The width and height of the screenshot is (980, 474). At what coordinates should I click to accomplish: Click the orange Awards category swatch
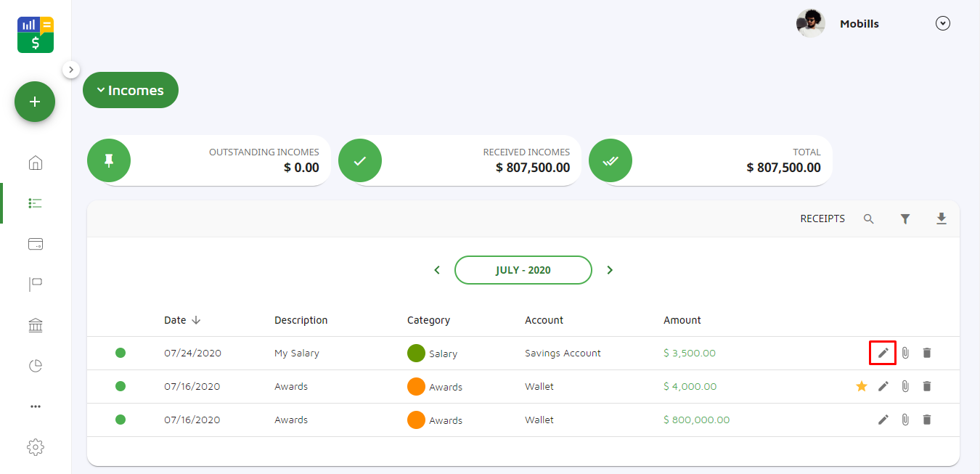416,386
